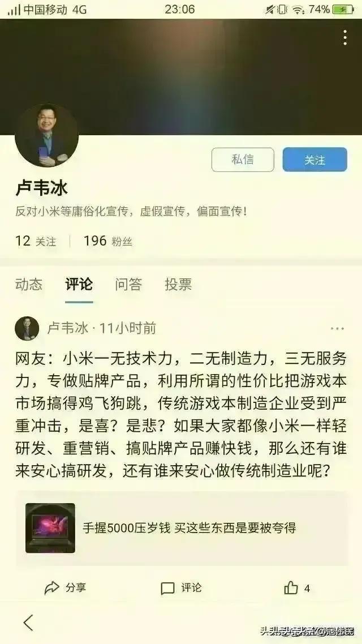
Task: Tap the laptop thumbnail in the article card
Action: click(x=50, y=528)
